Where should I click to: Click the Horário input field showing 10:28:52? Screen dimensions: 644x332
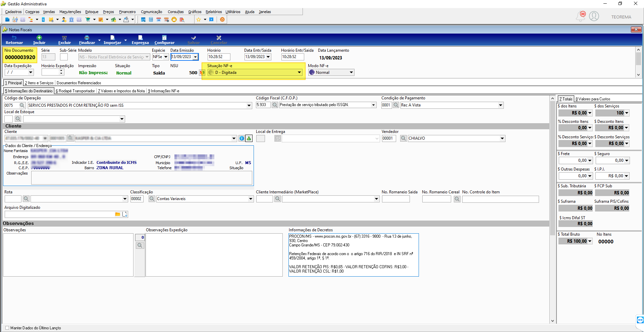click(x=219, y=57)
